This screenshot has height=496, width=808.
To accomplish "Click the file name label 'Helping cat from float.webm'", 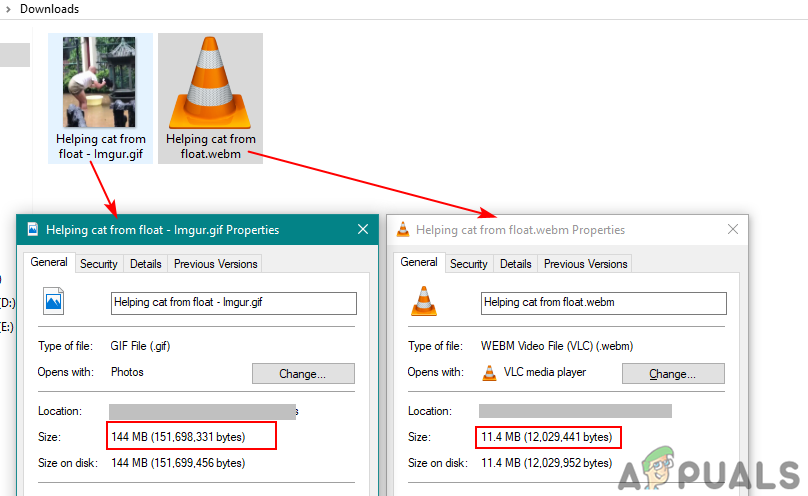I will 211,146.
